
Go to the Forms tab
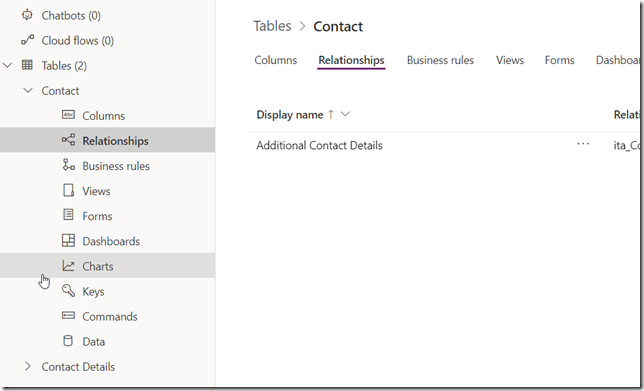559,60
